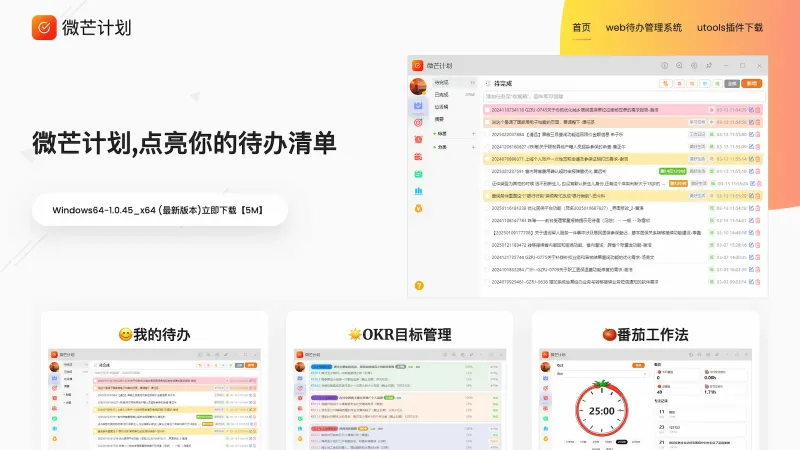Toggle the checkbox on the first yellow task
This screenshot has width=800, height=450.
point(487,158)
